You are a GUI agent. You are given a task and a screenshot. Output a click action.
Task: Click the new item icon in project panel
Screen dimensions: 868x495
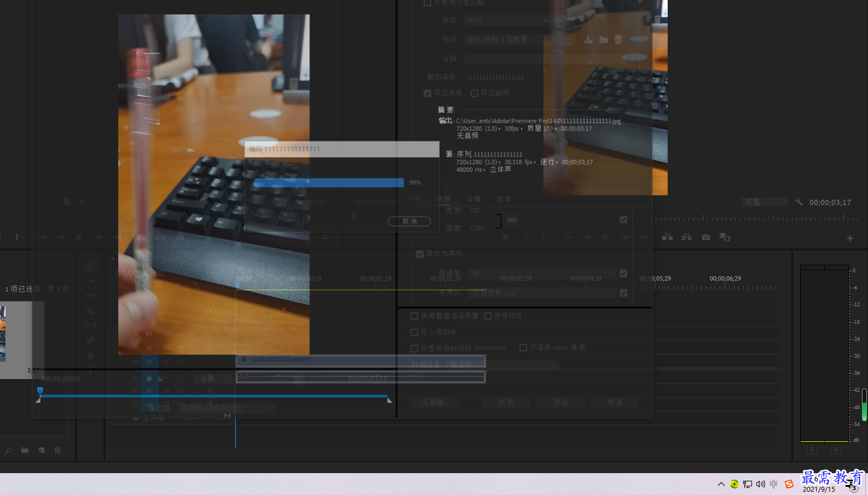click(42, 450)
